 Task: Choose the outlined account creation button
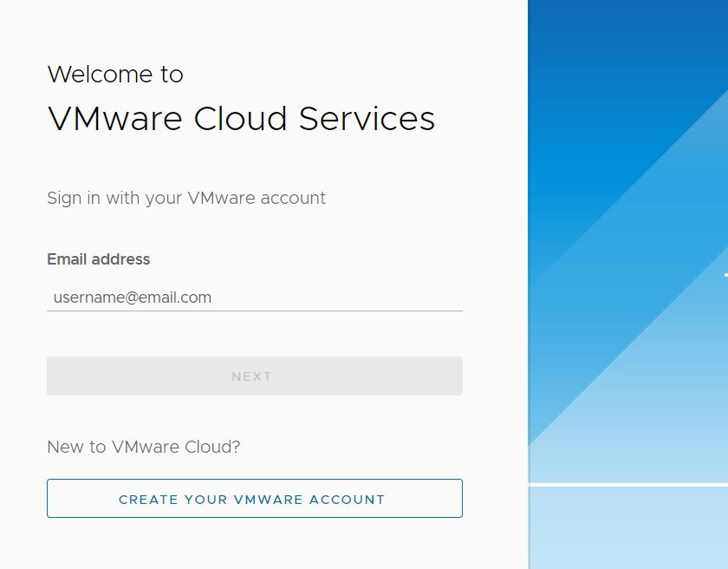[x=254, y=499]
